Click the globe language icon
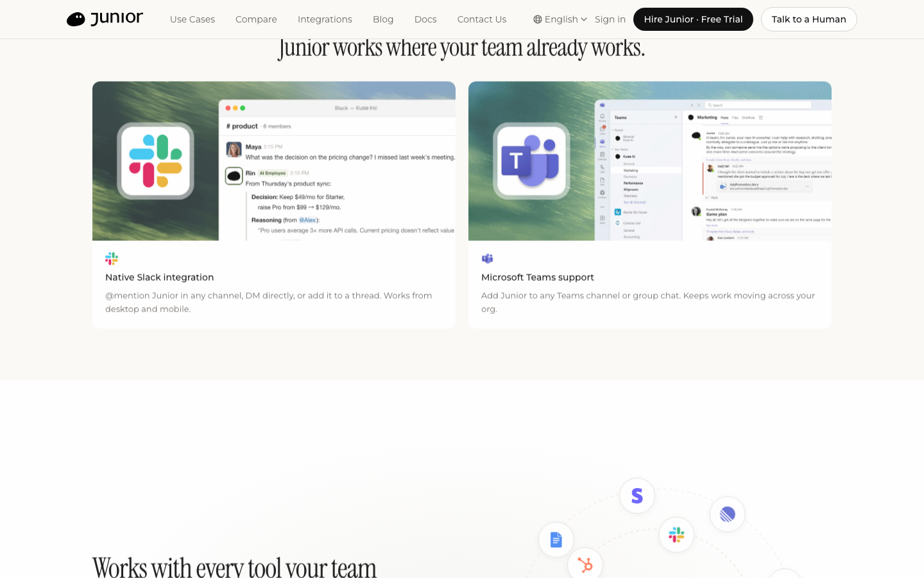Image resolution: width=924 pixels, height=578 pixels. click(538, 19)
